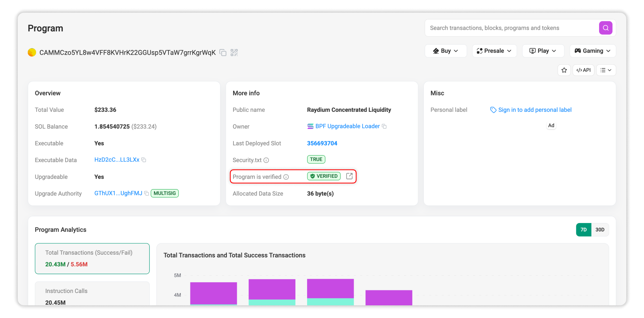Open the verified program external link
The height and width of the screenshot is (318, 644).
pos(349,176)
